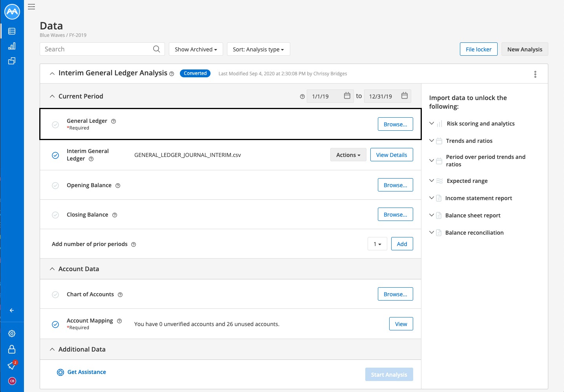Open the settings gear in sidebar
Image resolution: width=564 pixels, height=392 pixels.
point(12,334)
